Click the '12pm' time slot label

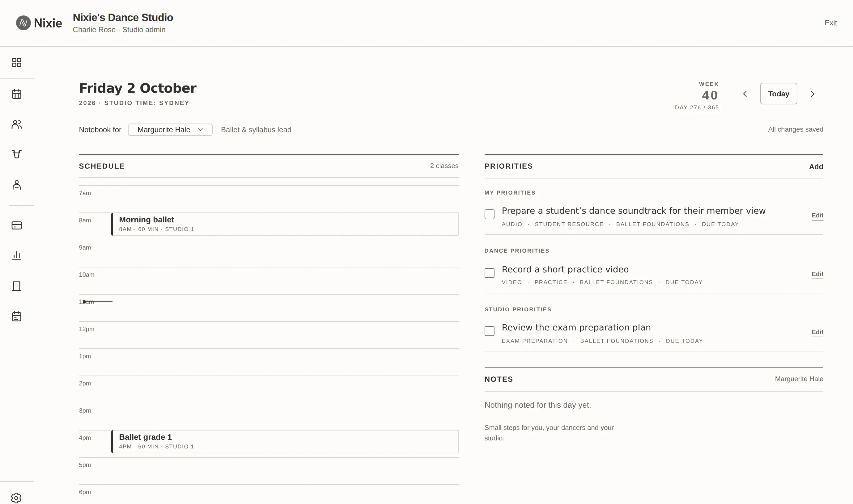(87, 329)
